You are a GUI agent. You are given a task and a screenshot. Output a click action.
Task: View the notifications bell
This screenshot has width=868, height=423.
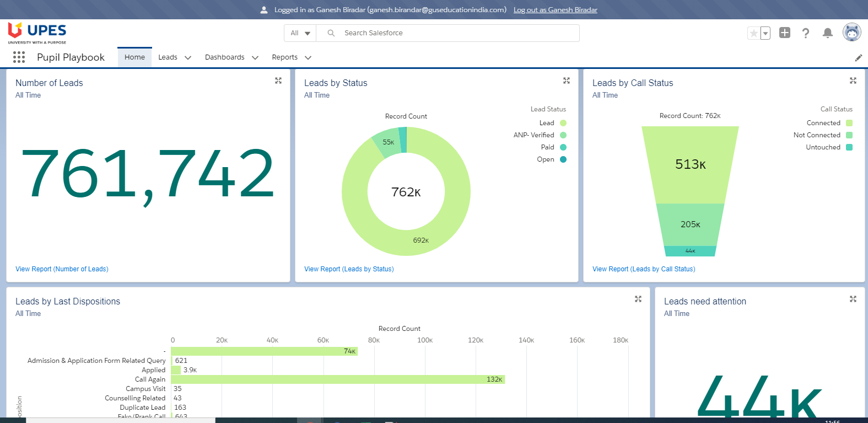827,33
